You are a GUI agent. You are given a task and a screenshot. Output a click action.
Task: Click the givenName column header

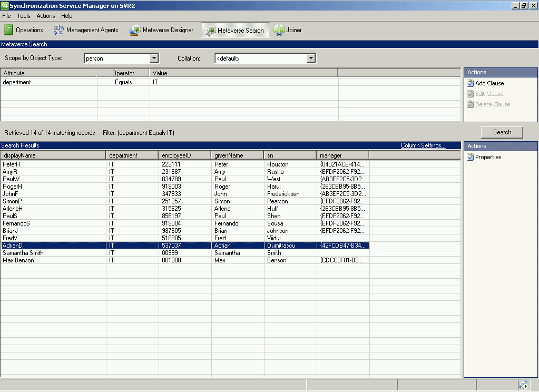tap(238, 155)
